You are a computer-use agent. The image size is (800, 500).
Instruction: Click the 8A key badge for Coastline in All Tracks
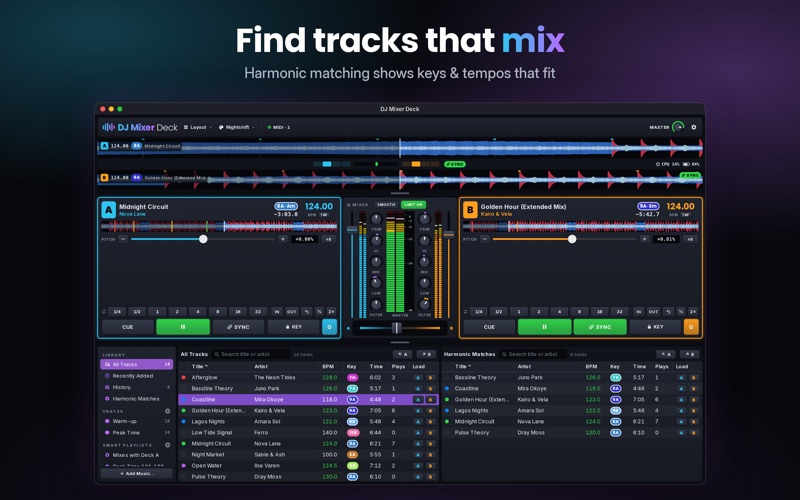coord(352,399)
